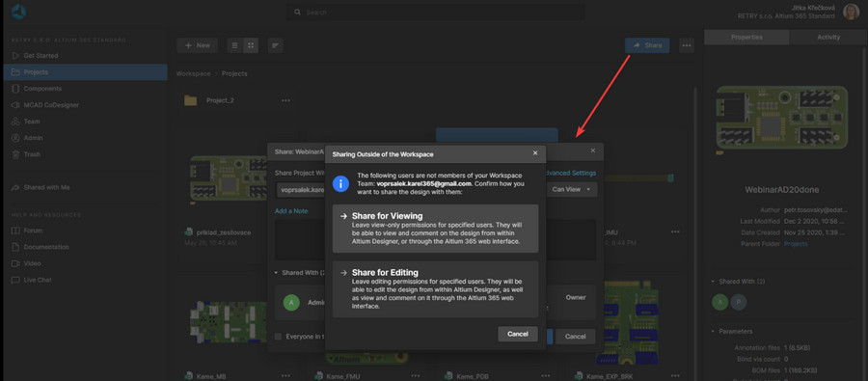The width and height of the screenshot is (868, 381).
Task: Click the P shared user avatar in Properties
Action: click(x=738, y=302)
